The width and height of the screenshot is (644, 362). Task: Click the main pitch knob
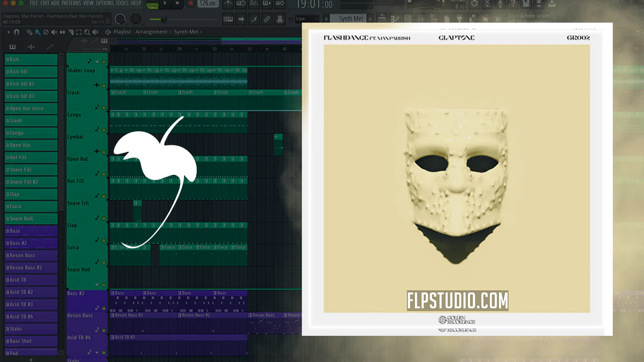pos(136,19)
